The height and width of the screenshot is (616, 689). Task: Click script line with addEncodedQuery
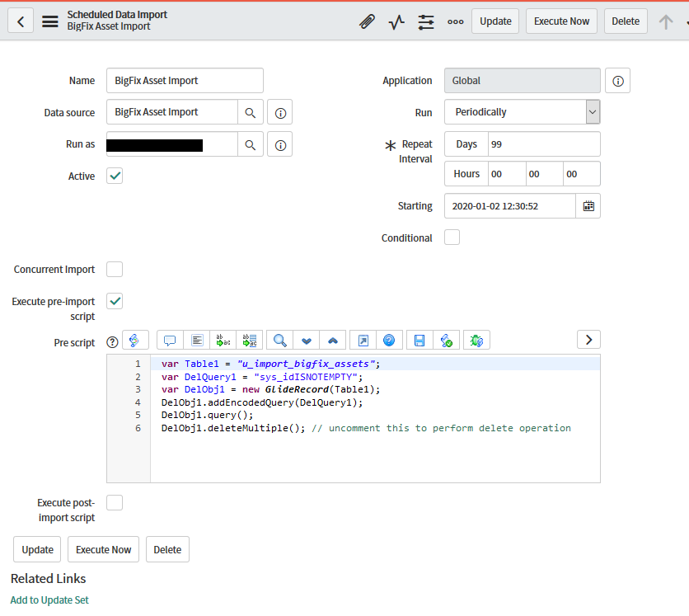coord(262,402)
